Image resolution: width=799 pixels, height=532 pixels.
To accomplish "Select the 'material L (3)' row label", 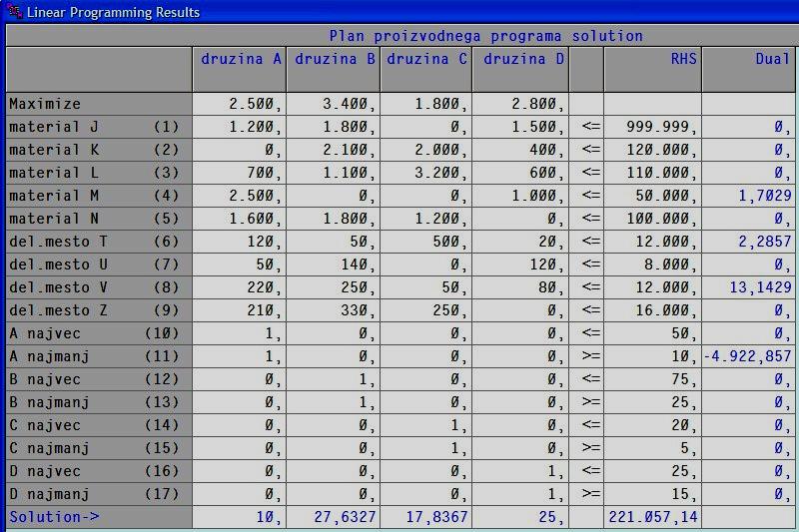I will coord(99,173).
